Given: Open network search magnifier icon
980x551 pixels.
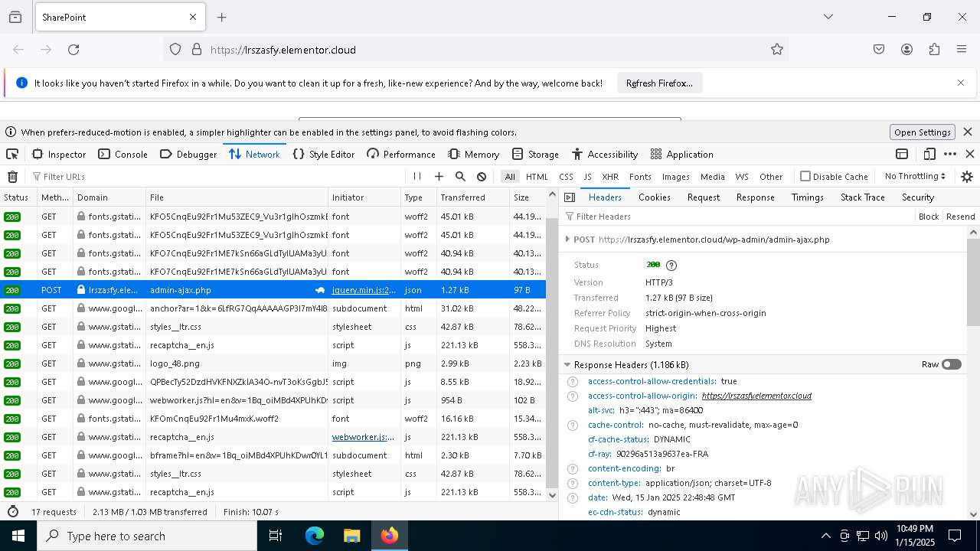Looking at the screenshot, I should click(460, 177).
